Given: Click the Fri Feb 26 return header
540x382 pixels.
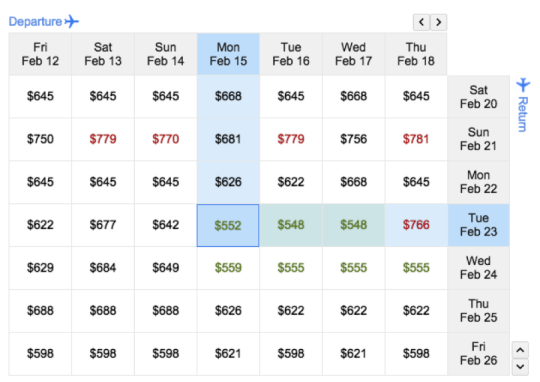Looking at the screenshot, I should [x=478, y=354].
